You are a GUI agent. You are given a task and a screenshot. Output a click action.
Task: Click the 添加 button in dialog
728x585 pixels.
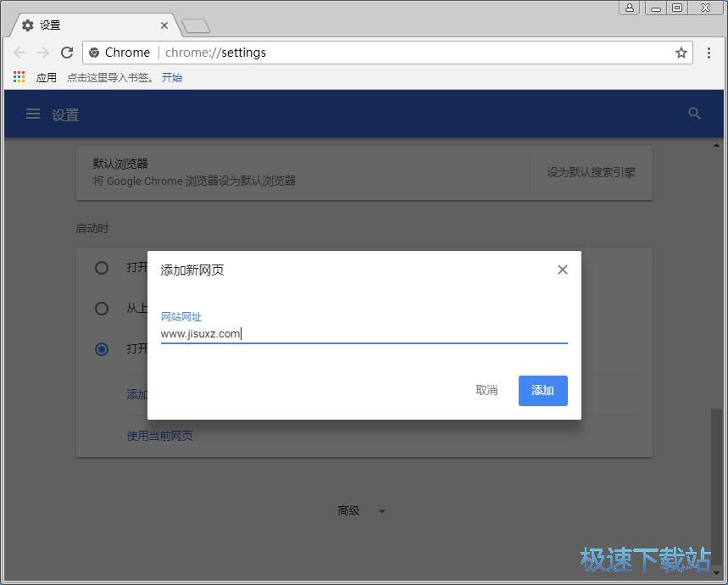(x=542, y=391)
